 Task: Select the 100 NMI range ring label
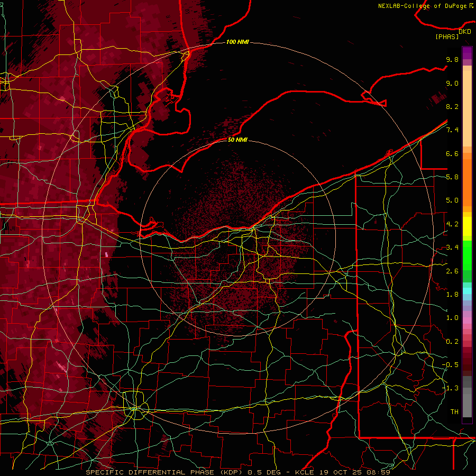[x=237, y=42]
